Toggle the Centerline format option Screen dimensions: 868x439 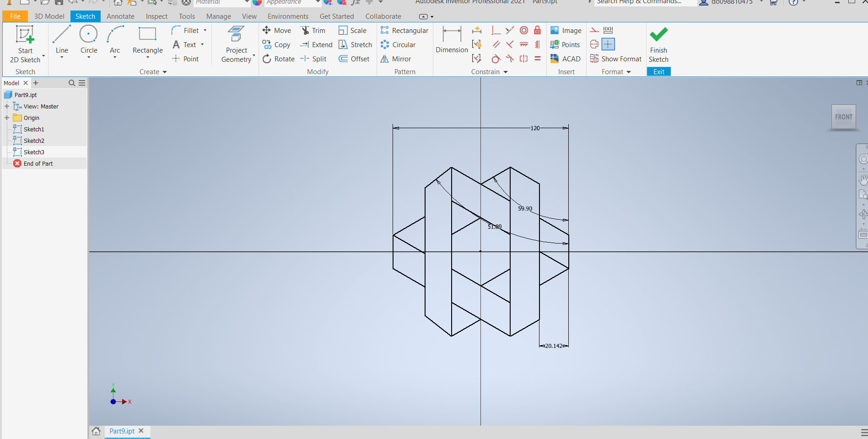[x=594, y=44]
